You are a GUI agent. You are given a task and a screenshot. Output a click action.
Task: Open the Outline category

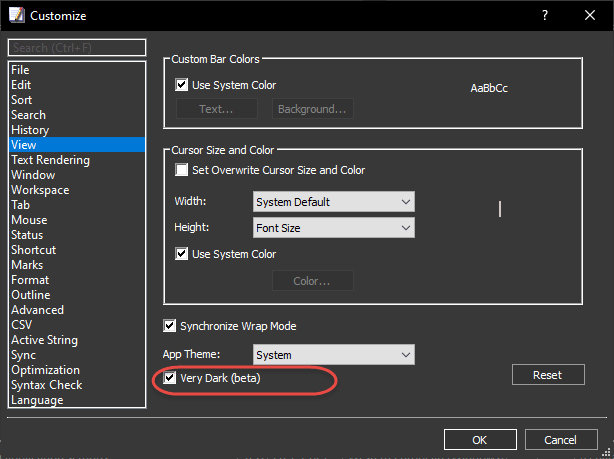pyautogui.click(x=77, y=295)
